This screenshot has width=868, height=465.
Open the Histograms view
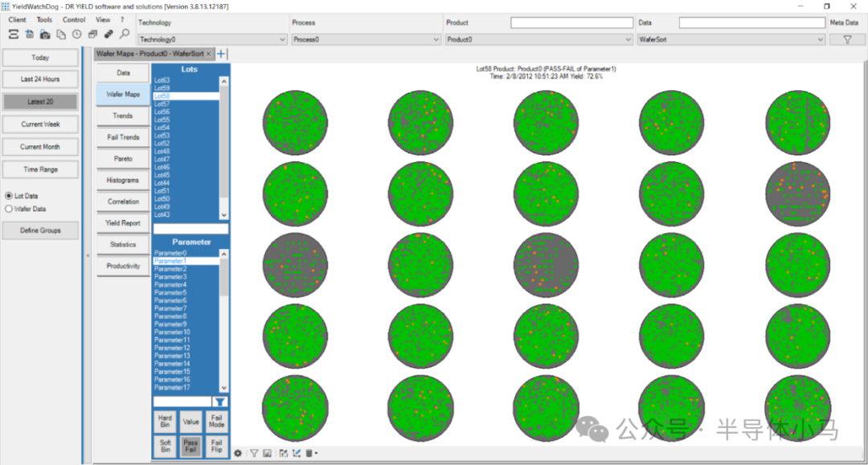123,180
